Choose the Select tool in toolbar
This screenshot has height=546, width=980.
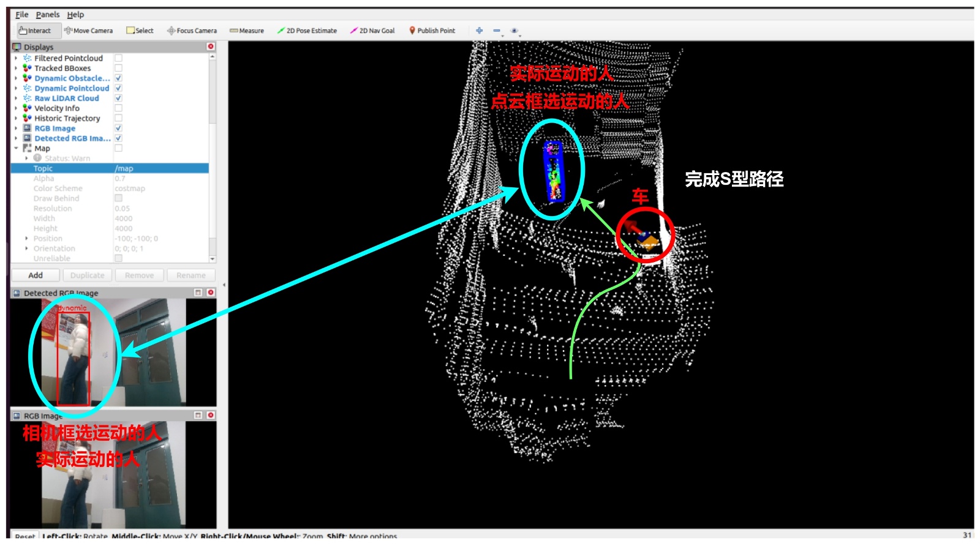click(140, 31)
